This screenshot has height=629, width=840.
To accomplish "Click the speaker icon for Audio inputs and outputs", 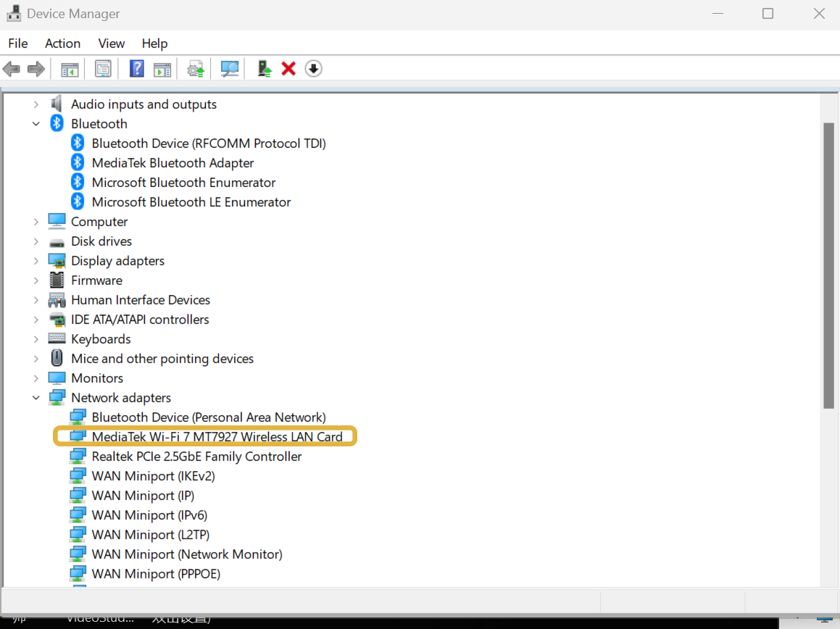I will [57, 104].
